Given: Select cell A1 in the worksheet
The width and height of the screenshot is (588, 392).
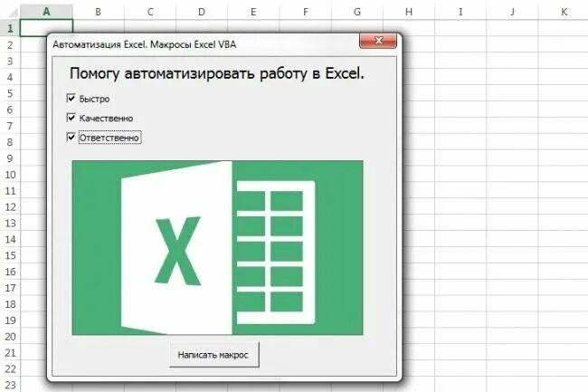Looking at the screenshot, I should (46, 28).
